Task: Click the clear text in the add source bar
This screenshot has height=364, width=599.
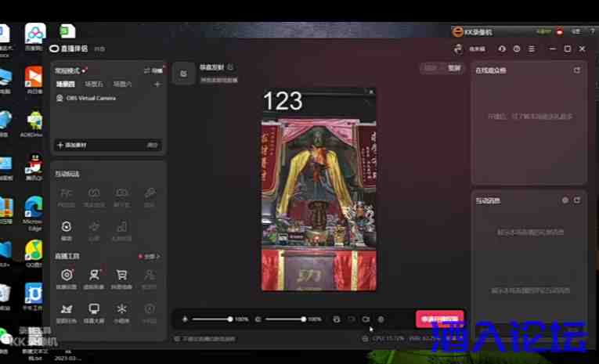Action: (x=152, y=145)
